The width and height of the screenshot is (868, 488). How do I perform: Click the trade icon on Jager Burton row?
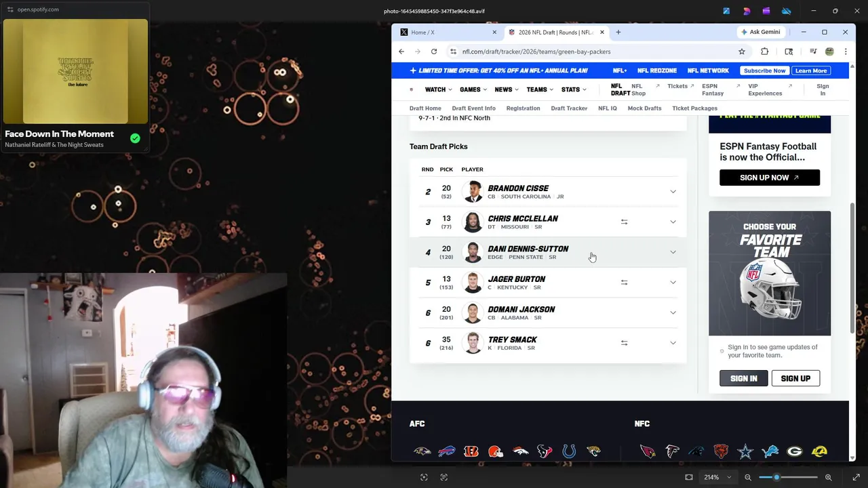(624, 282)
